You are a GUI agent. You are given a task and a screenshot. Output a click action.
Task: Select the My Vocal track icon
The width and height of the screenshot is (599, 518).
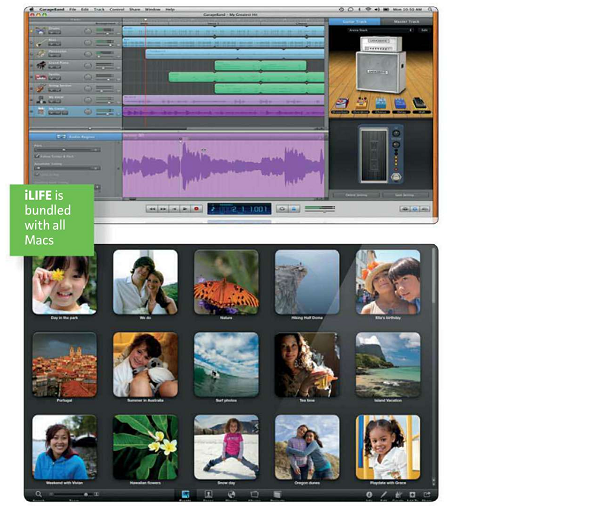[40, 100]
